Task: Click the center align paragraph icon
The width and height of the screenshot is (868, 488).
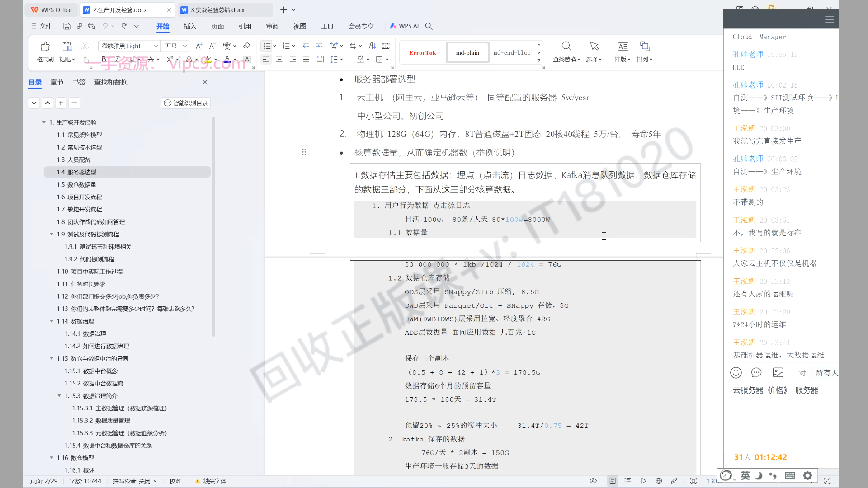Action: click(279, 60)
